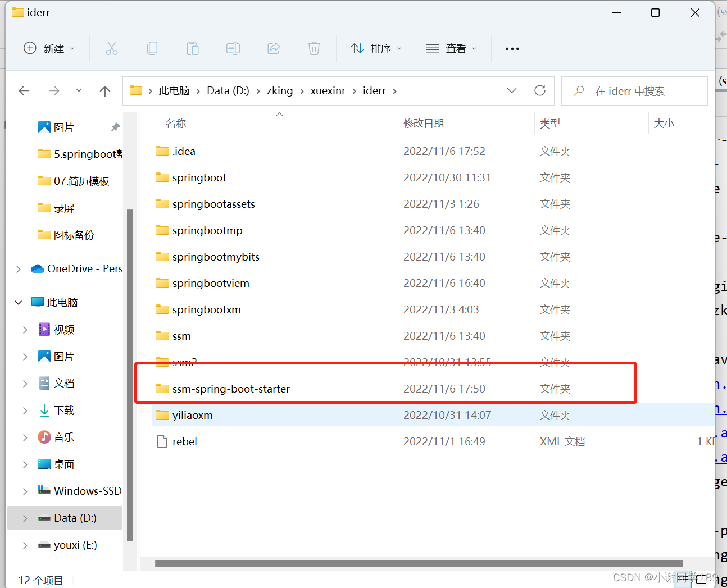Click the horizontal scrollbar of file list
The width and height of the screenshot is (727, 588).
[x=419, y=563]
